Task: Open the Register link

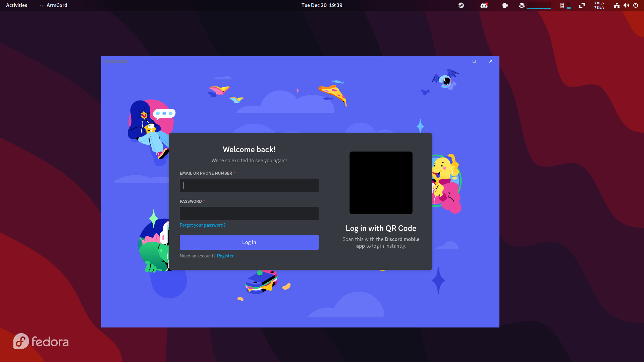Action: coord(225,256)
